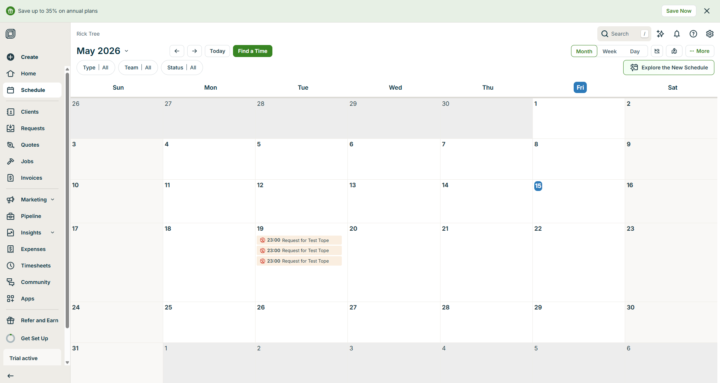Viewport: 720px width, 383px height.
Task: Switch to Month view
Action: pos(584,51)
